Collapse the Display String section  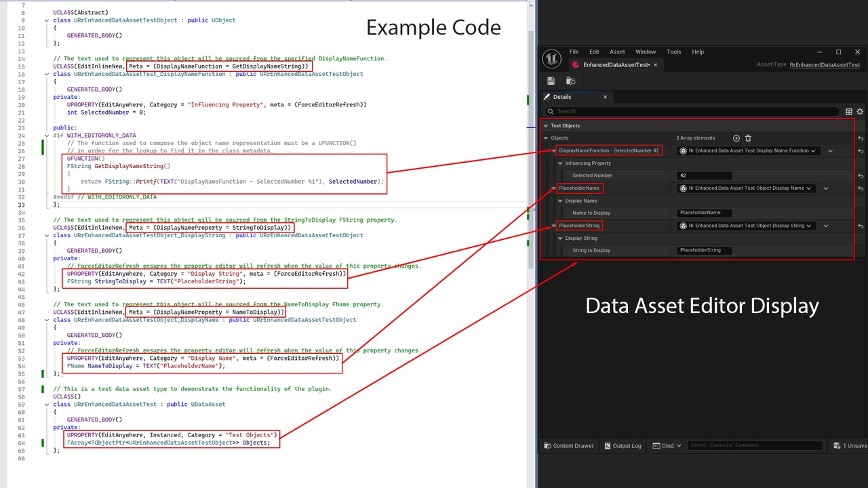[x=560, y=239]
